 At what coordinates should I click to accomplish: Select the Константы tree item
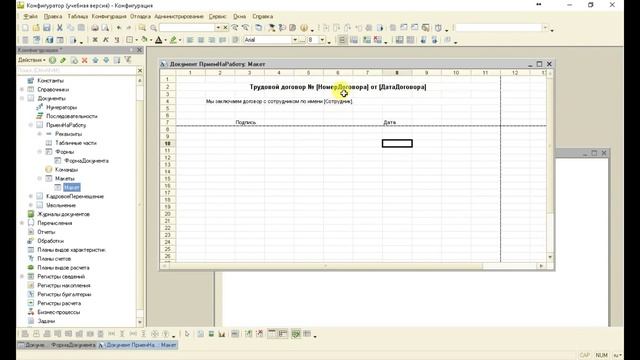point(50,81)
